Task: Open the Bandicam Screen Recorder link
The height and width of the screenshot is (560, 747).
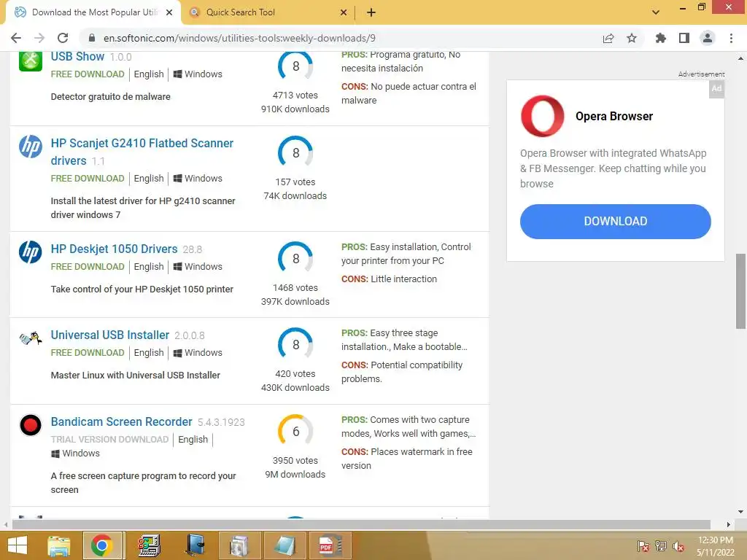Action: [x=122, y=422]
